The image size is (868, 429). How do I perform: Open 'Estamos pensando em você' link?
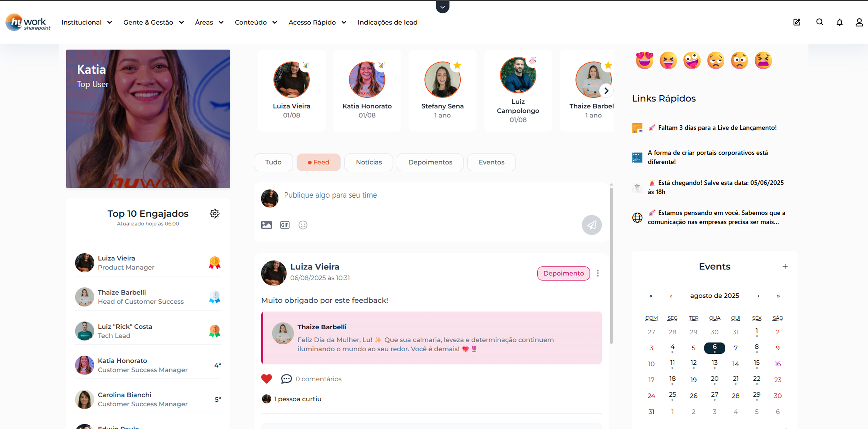(x=716, y=217)
